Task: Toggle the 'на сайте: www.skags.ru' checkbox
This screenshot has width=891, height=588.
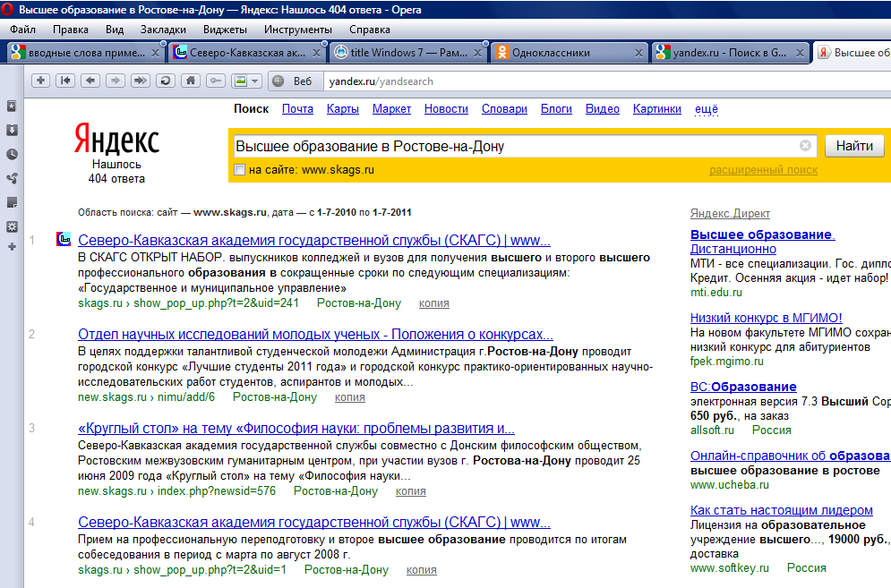Action: click(240, 169)
